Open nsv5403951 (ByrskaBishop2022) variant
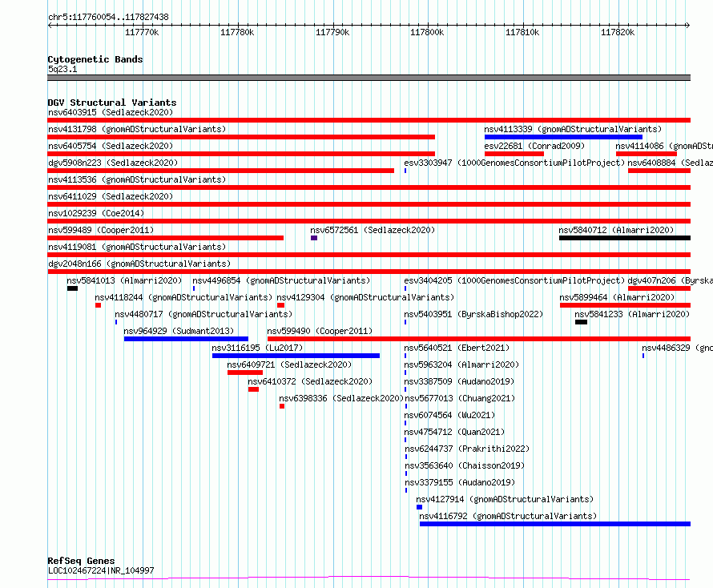Image resolution: width=713 pixels, height=588 pixels. click(x=473, y=314)
